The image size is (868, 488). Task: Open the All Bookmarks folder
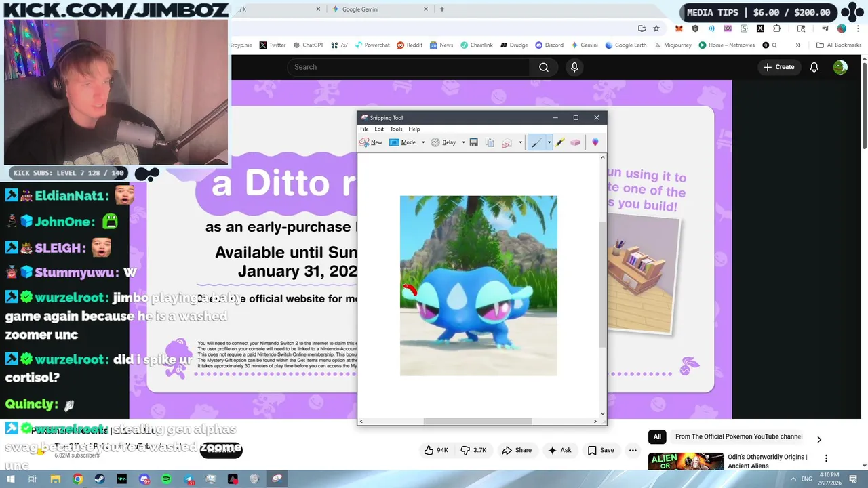coord(839,45)
